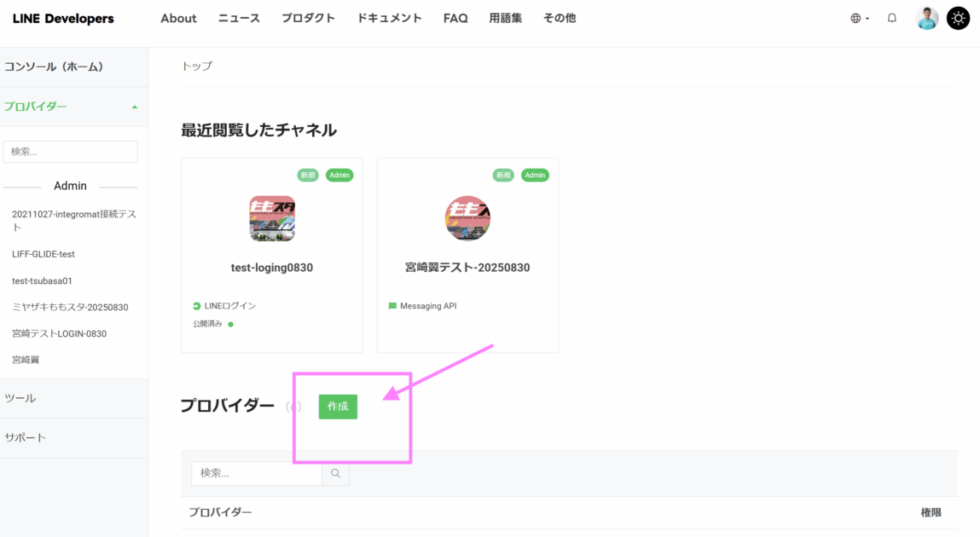Click 新規 badge on 宮崎翼テスト-20250830 card

(x=503, y=176)
